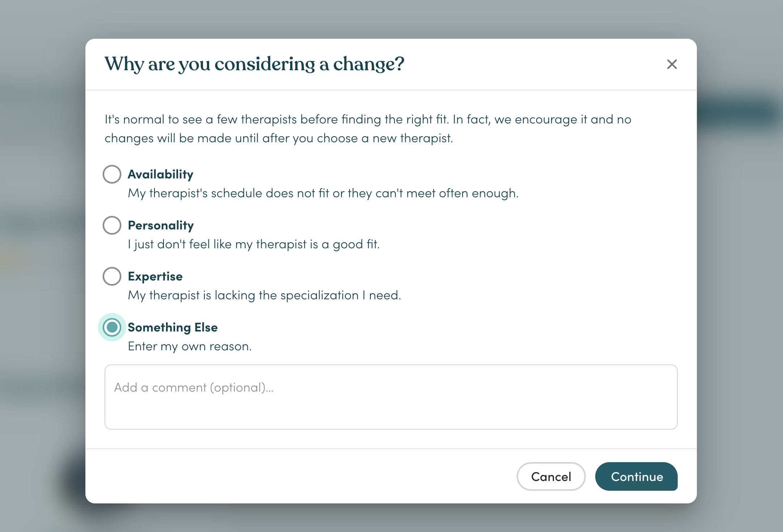Click the therapist's schedule description text

323,193
